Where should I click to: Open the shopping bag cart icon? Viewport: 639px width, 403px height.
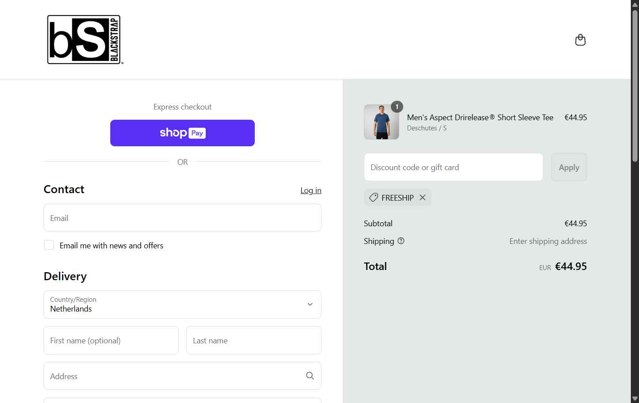(x=580, y=40)
